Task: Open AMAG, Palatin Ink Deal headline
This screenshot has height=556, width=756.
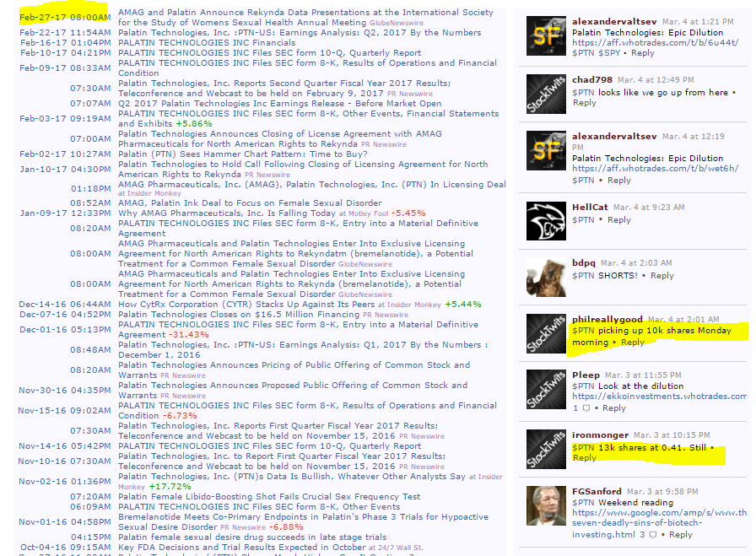Action: coord(250,203)
